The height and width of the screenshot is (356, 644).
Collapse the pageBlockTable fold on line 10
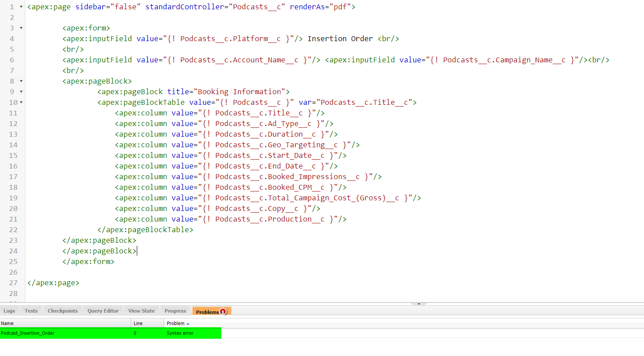[x=20, y=102]
